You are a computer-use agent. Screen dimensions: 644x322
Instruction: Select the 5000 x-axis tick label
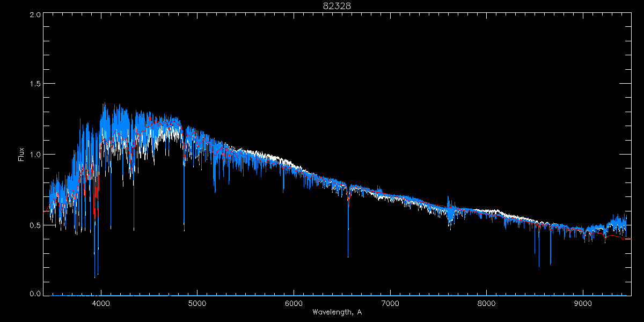point(197,302)
